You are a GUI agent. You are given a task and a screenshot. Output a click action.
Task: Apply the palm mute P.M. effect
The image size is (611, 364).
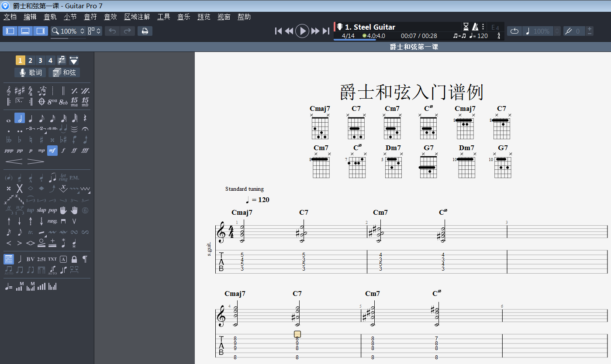(74, 178)
